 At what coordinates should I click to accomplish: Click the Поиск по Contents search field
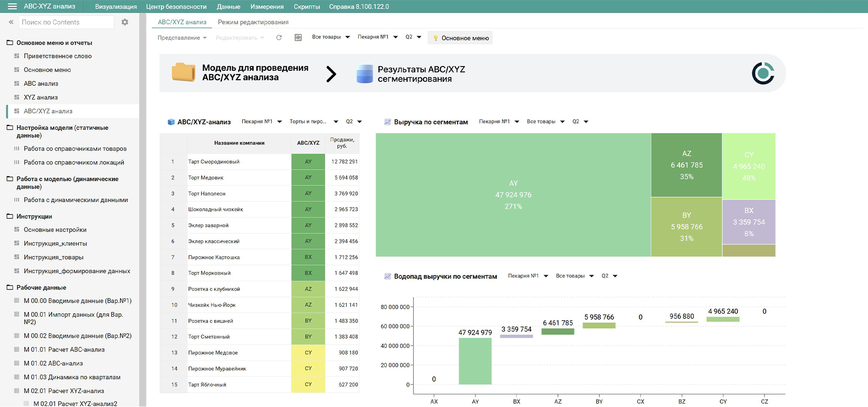point(66,22)
